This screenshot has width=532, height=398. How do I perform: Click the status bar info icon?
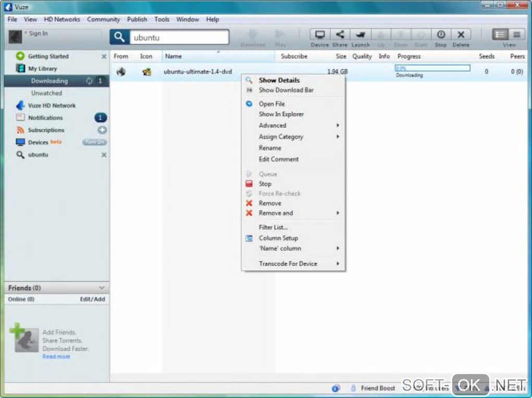pyautogui.click(x=335, y=389)
